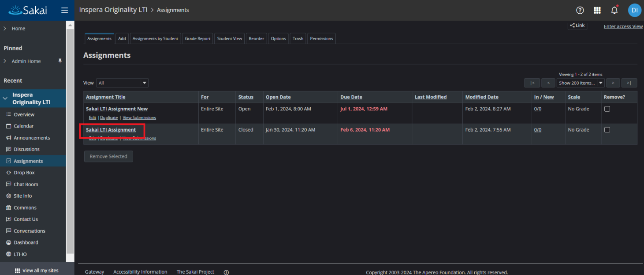This screenshot has height=275, width=644.
Task: Click the LTI-IO globe icon
Action: (8, 254)
